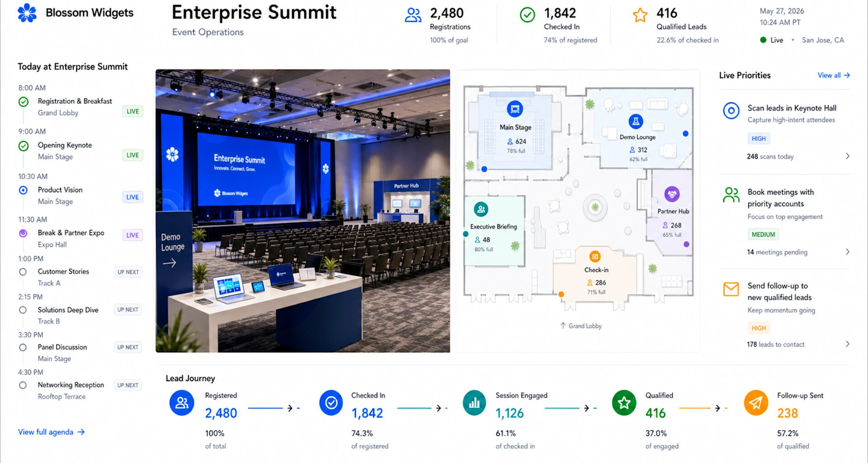The image size is (868, 463).
Task: Click the blue dot marker in Demo Lounge
Action: [x=685, y=134]
